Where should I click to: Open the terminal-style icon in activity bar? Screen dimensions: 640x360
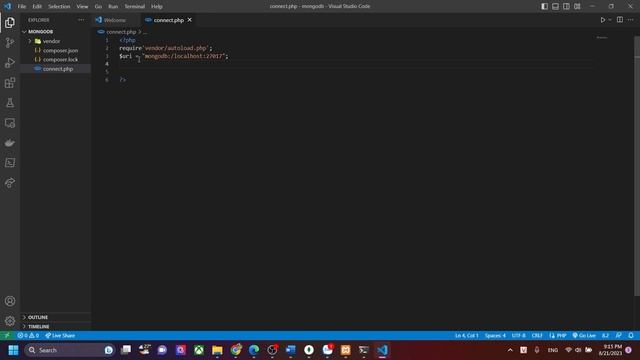click(10, 163)
